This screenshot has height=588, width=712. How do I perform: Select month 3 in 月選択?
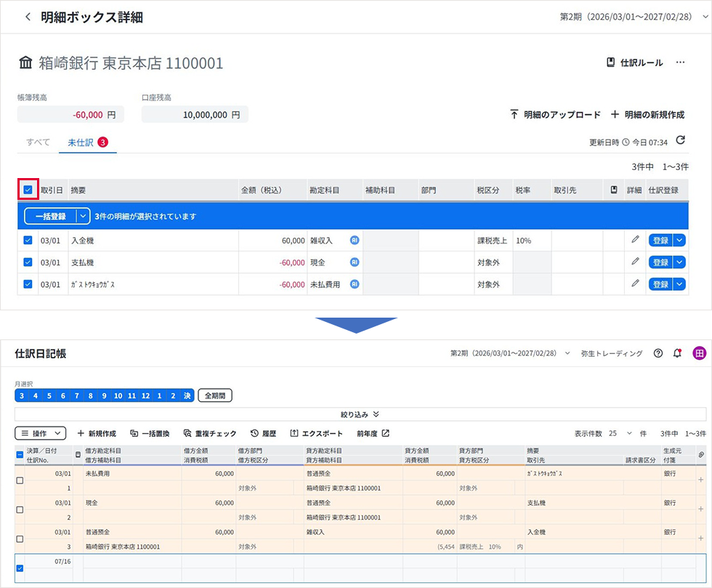pos(21,395)
